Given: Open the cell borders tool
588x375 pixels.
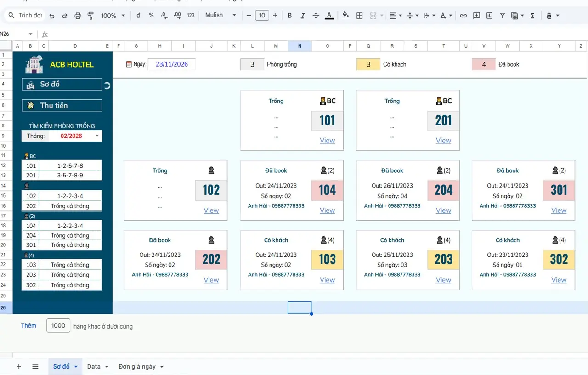Looking at the screenshot, I should [x=360, y=16].
